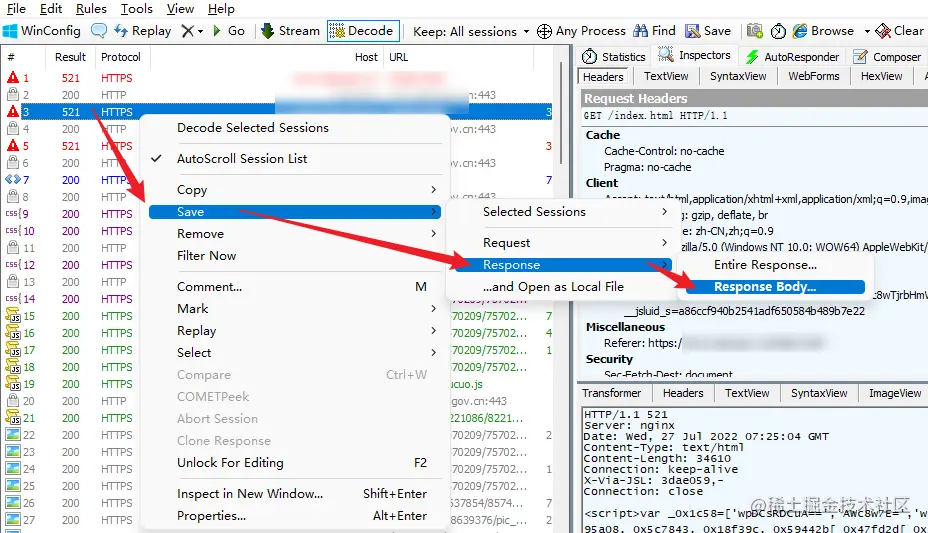
Task: Select session 1 warning icon row
Action: tap(278, 78)
